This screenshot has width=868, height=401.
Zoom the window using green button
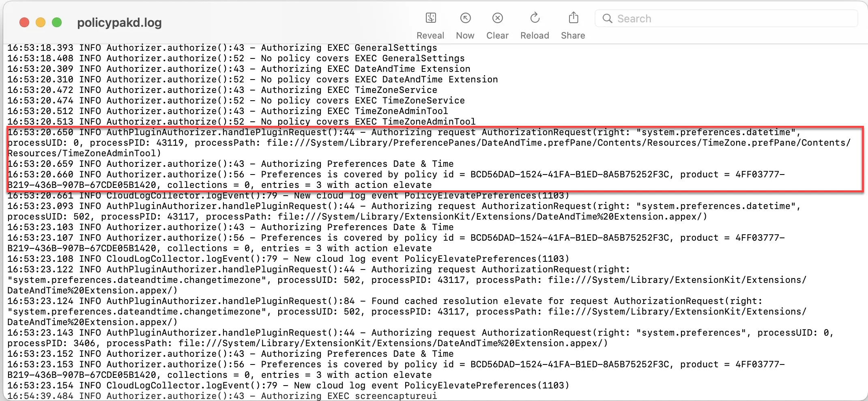tap(57, 22)
